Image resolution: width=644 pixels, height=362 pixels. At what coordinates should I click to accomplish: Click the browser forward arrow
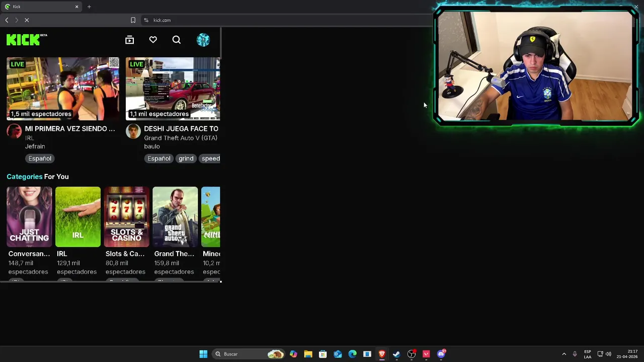click(x=17, y=20)
